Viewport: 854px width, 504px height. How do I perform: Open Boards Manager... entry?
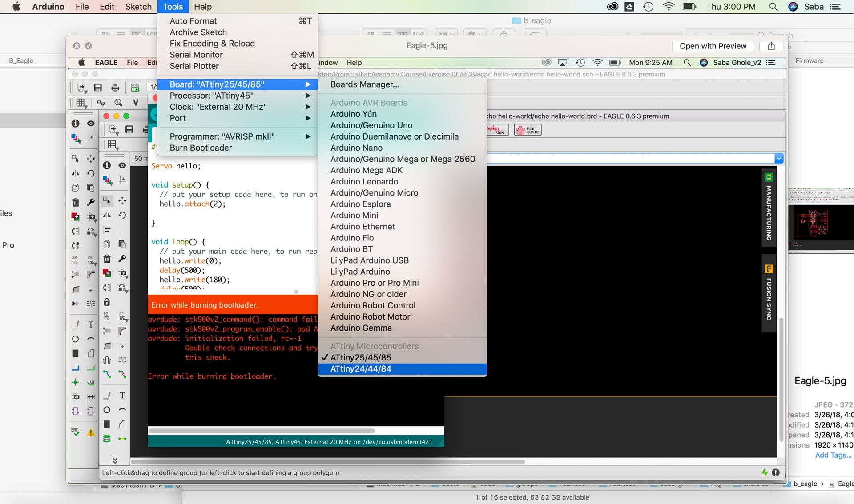pos(403,84)
